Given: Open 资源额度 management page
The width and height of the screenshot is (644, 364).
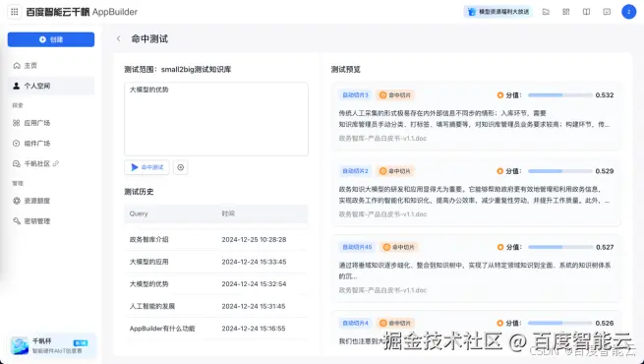Looking at the screenshot, I should [x=51, y=201].
